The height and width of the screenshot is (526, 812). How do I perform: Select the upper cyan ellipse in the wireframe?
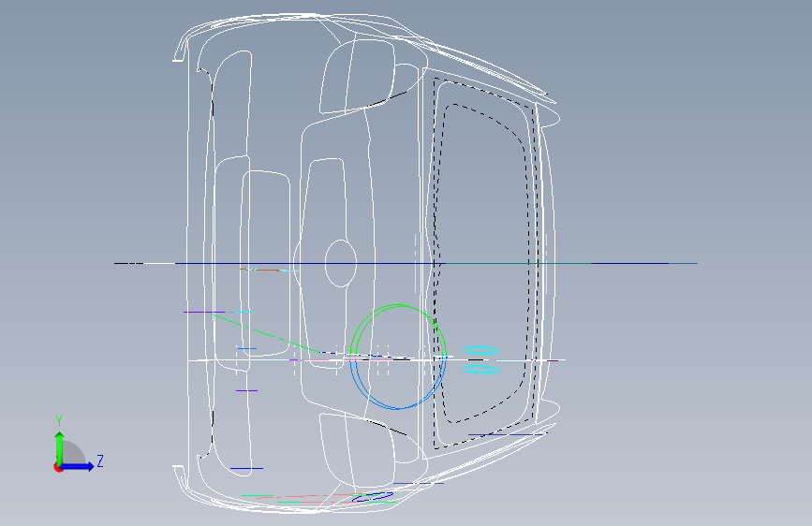point(480,350)
